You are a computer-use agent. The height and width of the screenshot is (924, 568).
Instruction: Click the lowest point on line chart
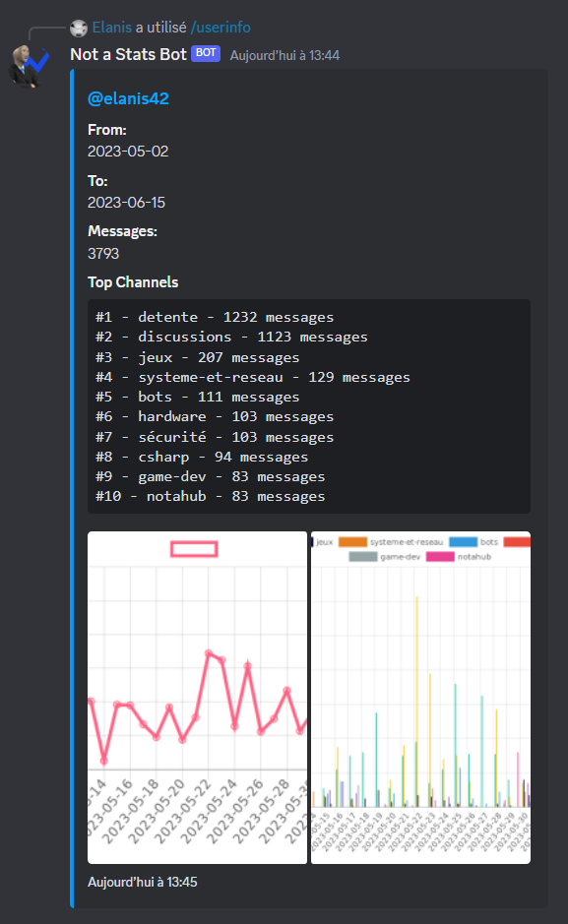(104, 761)
